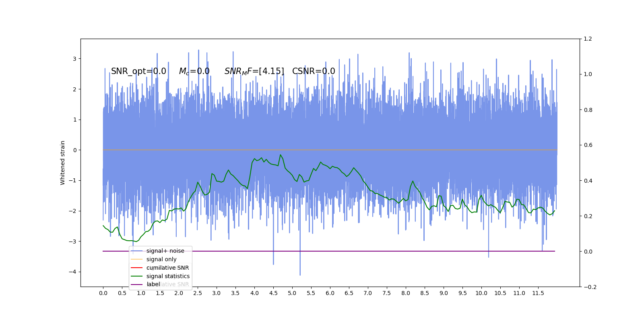
Task: Click the 'SNR_opt=0.0' annotation text
Action: click(x=138, y=71)
